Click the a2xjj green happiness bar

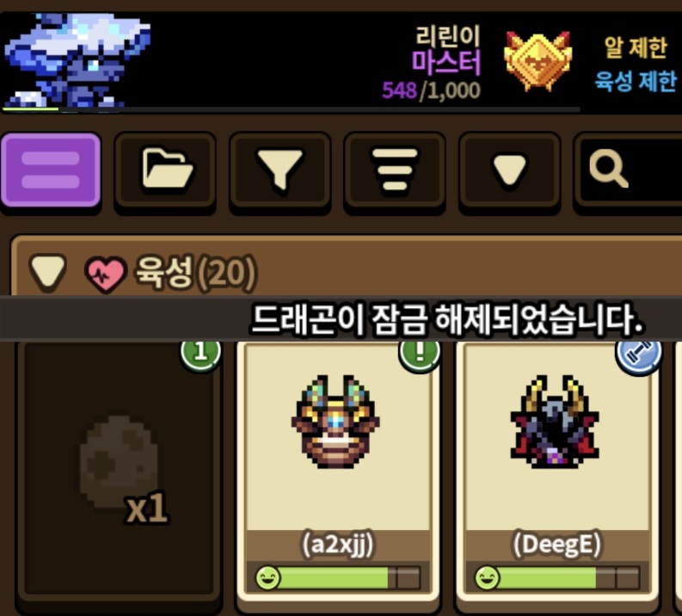(x=338, y=578)
